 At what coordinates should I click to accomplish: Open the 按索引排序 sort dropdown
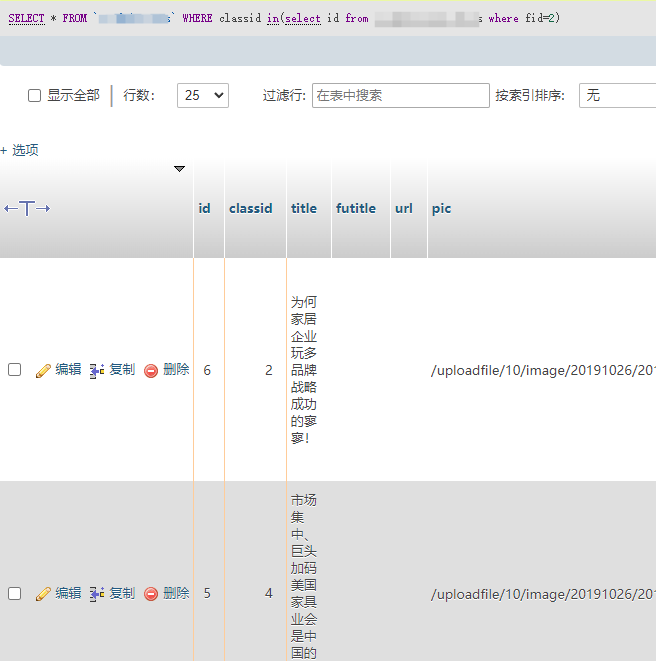click(x=616, y=95)
